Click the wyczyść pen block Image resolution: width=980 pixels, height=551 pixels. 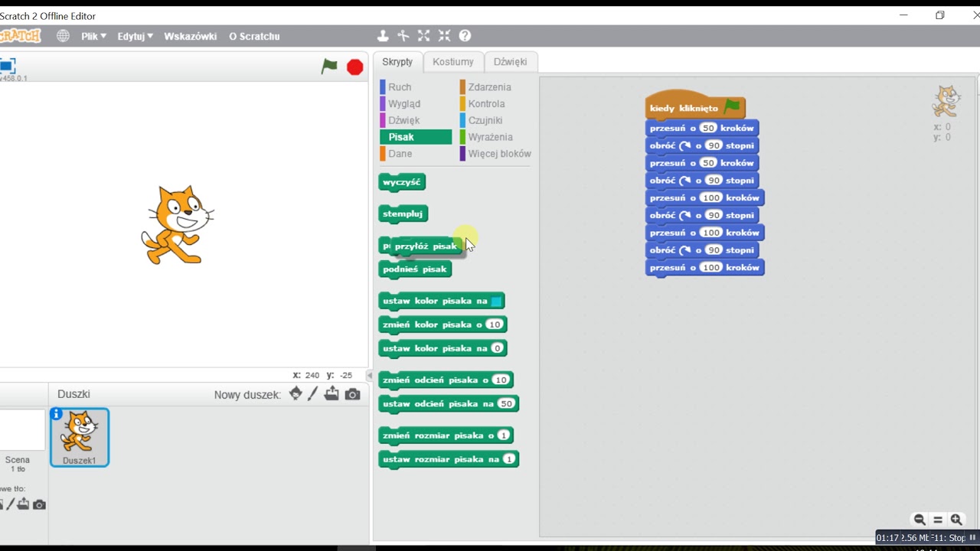click(402, 182)
